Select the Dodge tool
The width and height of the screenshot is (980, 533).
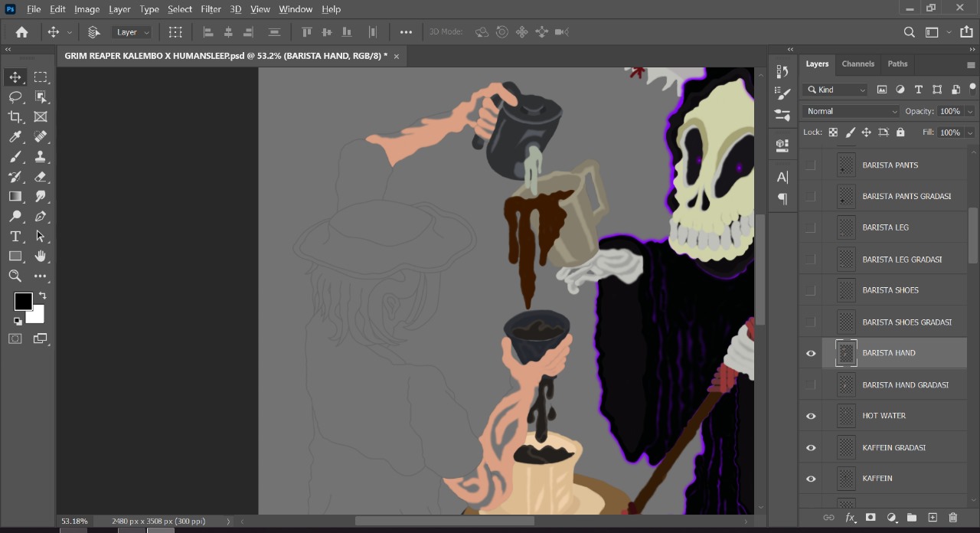click(x=15, y=217)
